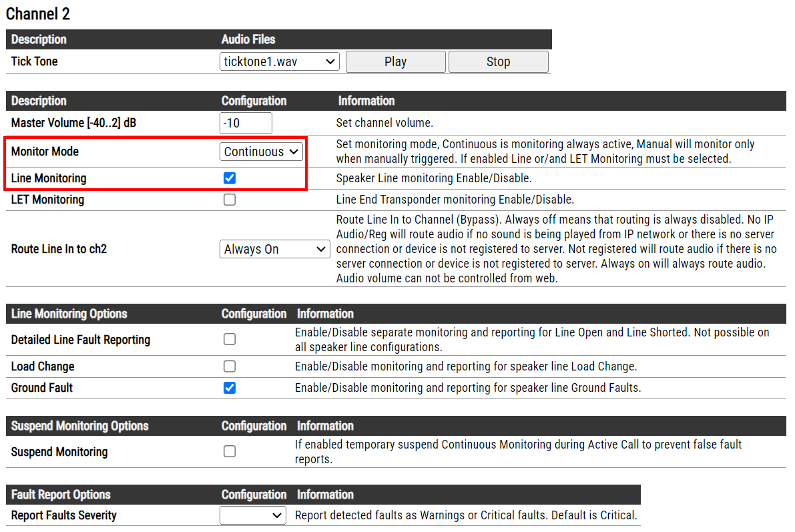Screen dimensions: 795x532
Task: Click the LET Monitoring label
Action: (47, 200)
